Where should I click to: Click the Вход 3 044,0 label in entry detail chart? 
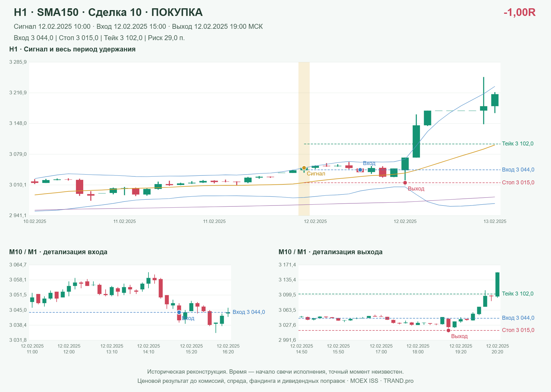click(249, 312)
